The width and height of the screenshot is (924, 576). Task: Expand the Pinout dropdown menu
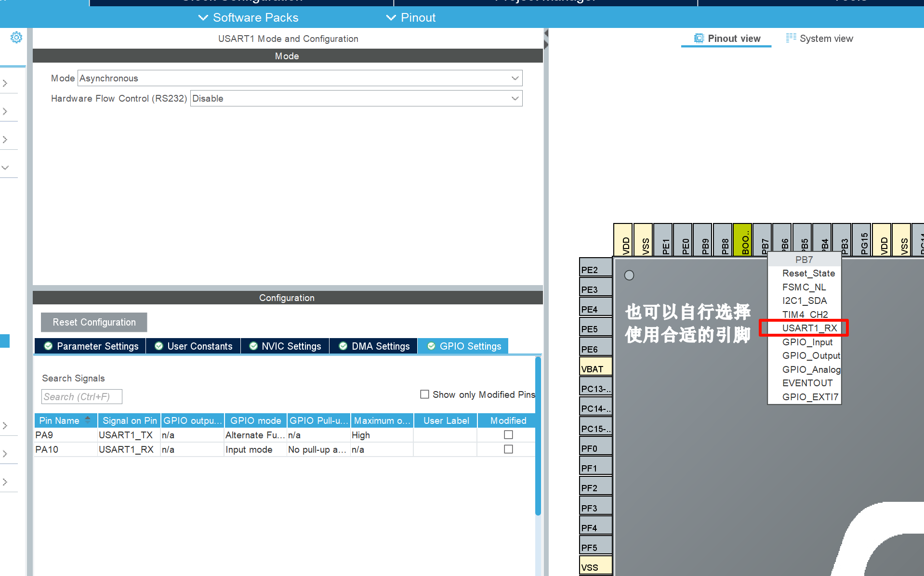(x=411, y=18)
